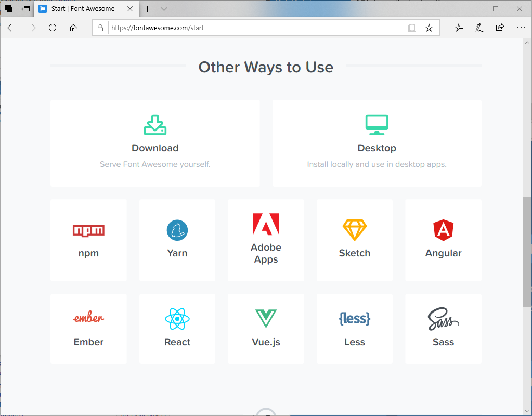Open a new browser tab
This screenshot has height=416, width=532.
coord(149,8)
